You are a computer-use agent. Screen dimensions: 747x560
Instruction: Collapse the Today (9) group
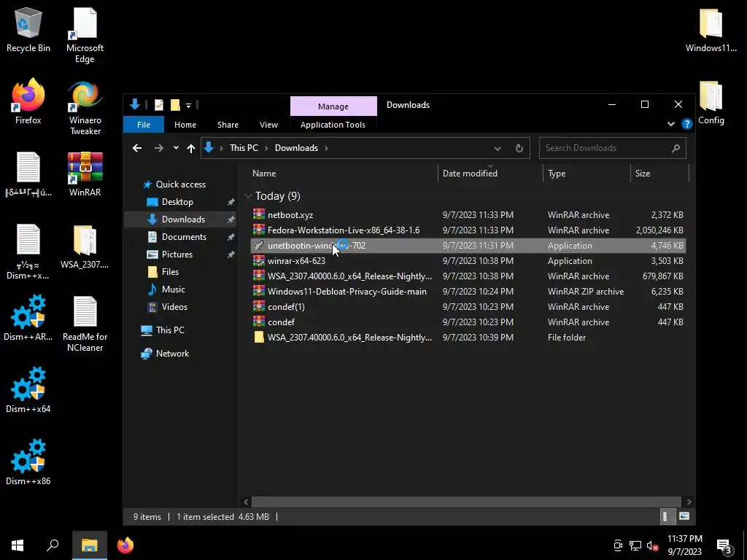point(248,195)
